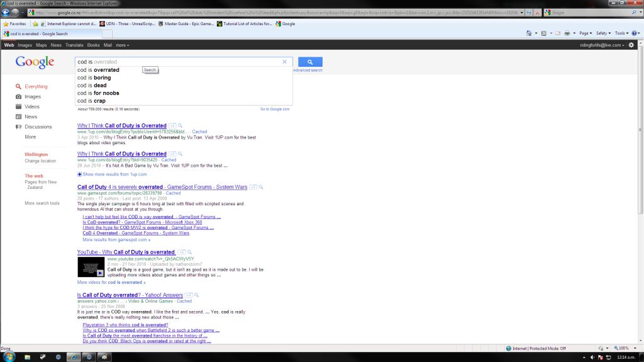Select Books in Google top bar
This screenshot has height=362, width=644.
(93, 45)
